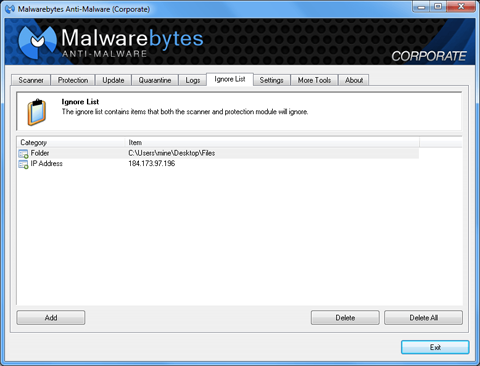Screen dimensions: 480x366
Task: Open the Update tab
Action: 113,80
